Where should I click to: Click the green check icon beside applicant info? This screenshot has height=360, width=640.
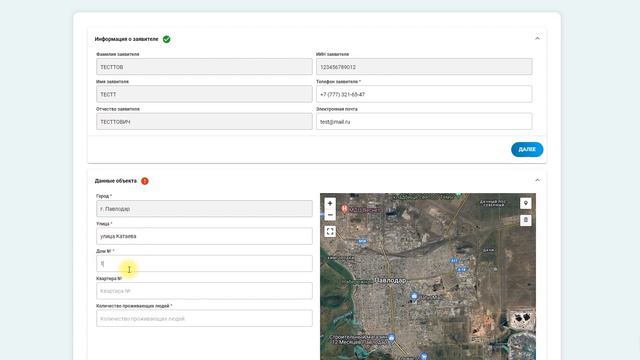[167, 39]
